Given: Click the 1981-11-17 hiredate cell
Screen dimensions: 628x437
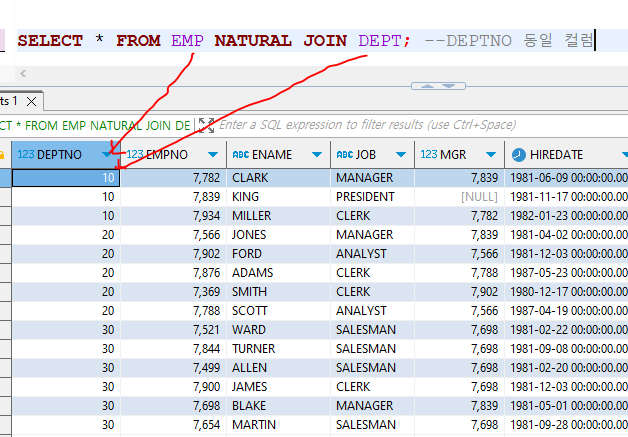Looking at the screenshot, I should coord(566,197).
